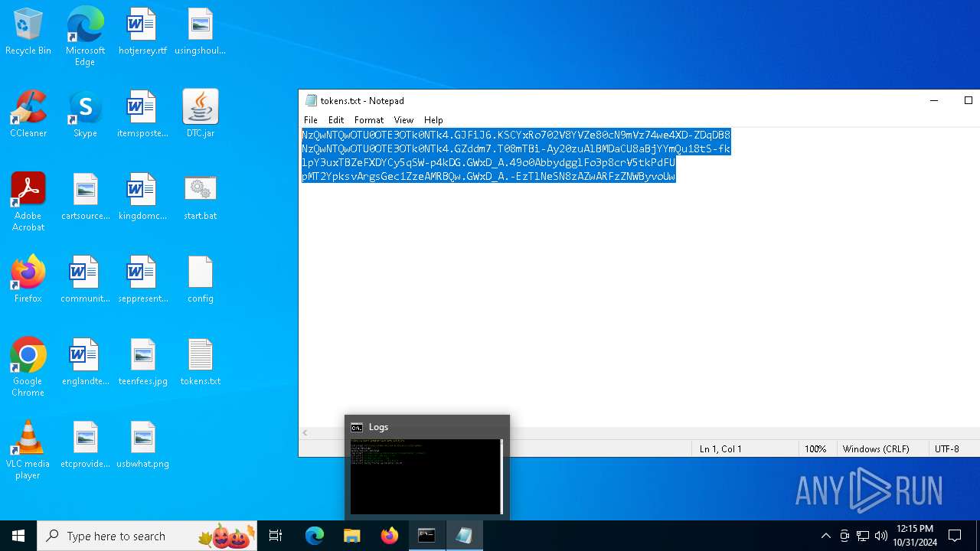The image size is (980, 551).
Task: Open the clock and date flyout
Action: 914,536
